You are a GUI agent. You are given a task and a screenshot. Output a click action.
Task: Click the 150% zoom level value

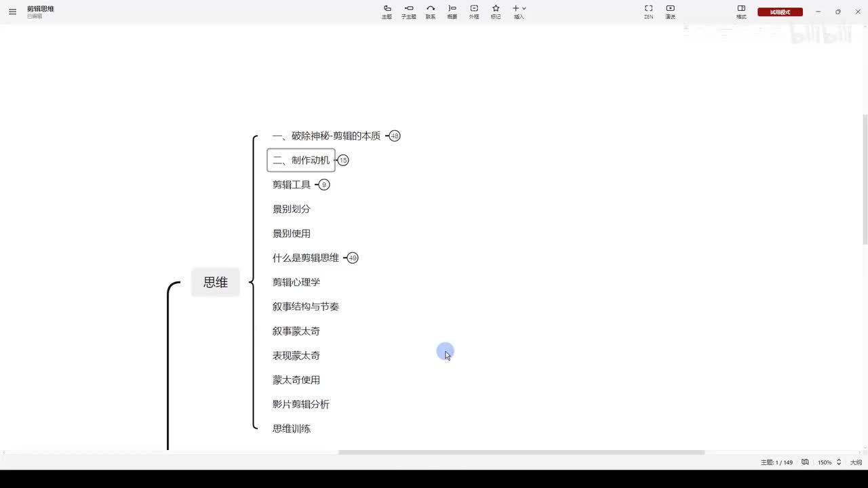coord(825,462)
